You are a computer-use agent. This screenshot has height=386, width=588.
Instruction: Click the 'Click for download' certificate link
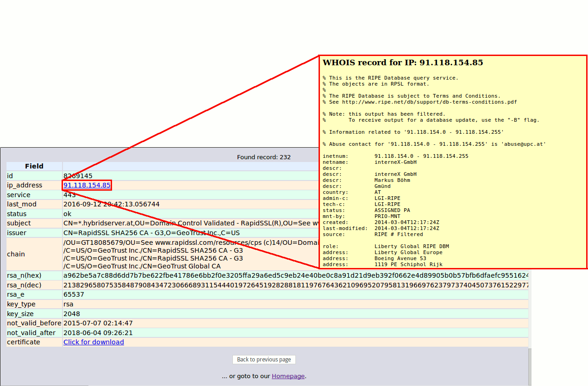94,342
